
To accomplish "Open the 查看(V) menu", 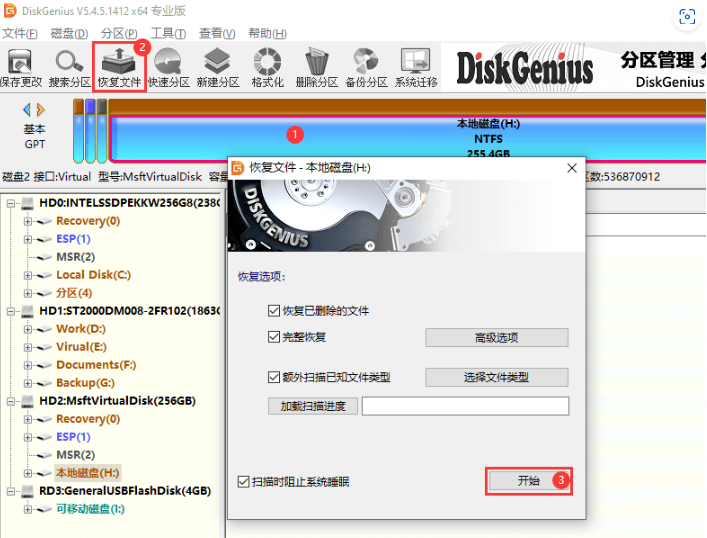I will click(217, 33).
